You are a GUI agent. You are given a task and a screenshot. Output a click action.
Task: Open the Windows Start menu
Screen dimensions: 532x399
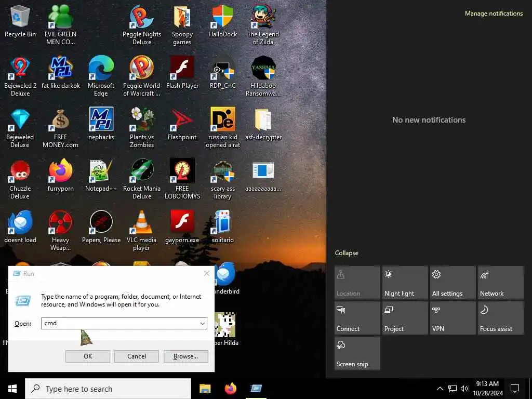coord(12,389)
